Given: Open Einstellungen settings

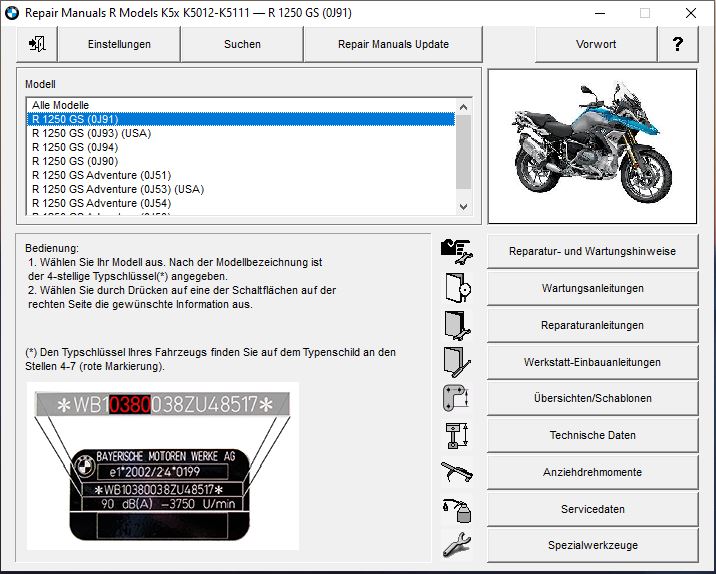Looking at the screenshot, I should click(x=119, y=44).
